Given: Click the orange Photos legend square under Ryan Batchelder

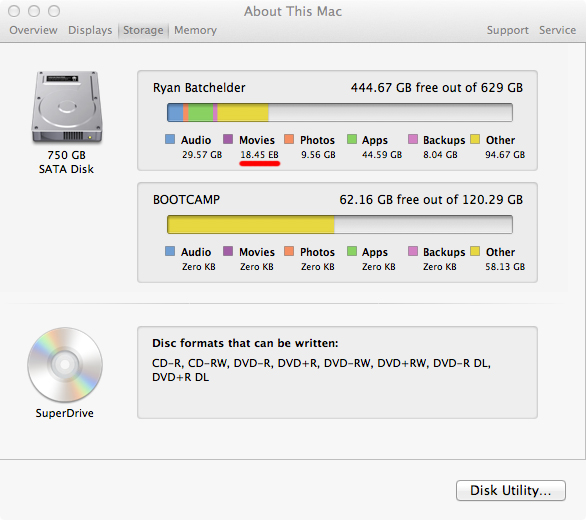Looking at the screenshot, I should click(x=289, y=139).
